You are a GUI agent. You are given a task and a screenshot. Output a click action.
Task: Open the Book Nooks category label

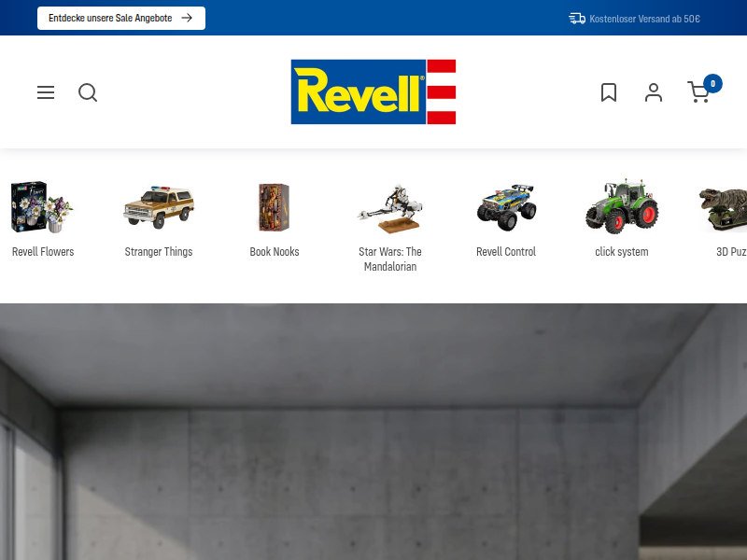pyautogui.click(x=275, y=252)
